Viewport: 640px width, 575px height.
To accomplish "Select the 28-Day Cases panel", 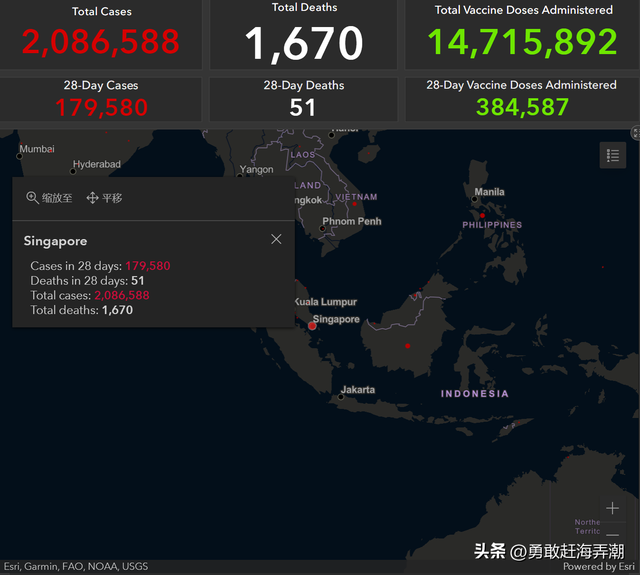I will [101, 99].
